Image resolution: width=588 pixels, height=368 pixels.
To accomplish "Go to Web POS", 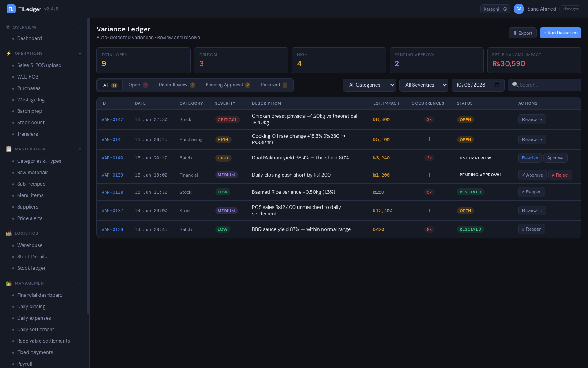I will coord(28,77).
